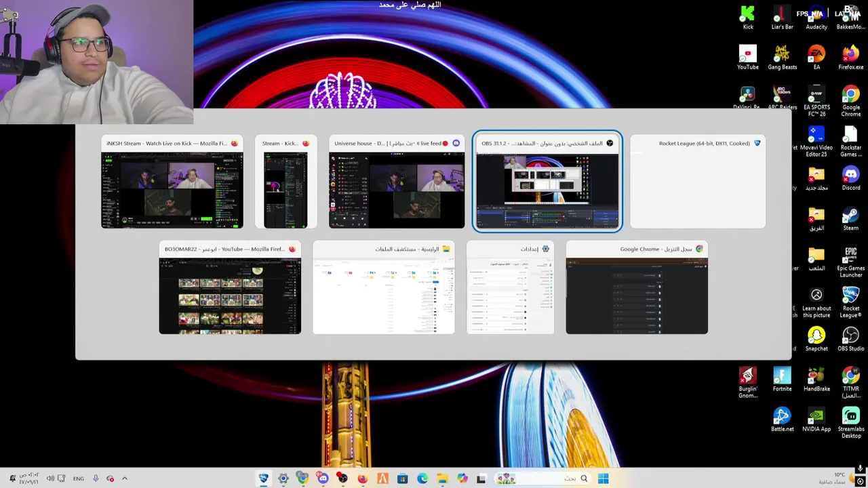Launch Steam from the desktop
Image resolution: width=868 pixels, height=488 pixels.
click(850, 219)
